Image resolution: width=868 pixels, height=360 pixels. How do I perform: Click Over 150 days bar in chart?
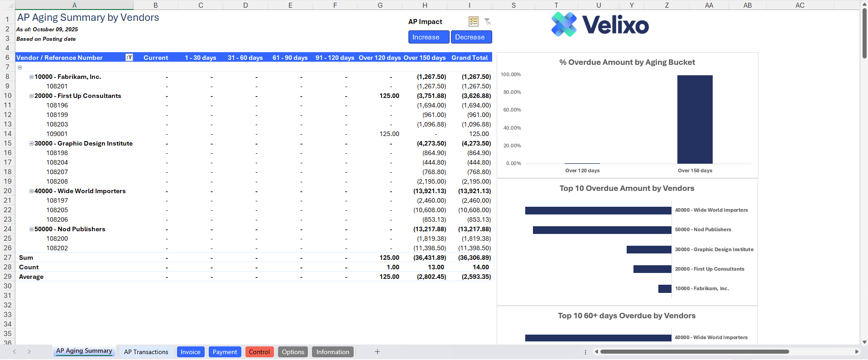[x=695, y=119]
